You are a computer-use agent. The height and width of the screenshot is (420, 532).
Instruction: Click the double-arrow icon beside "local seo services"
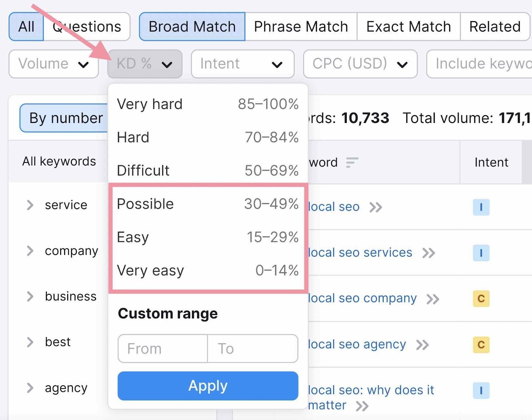[429, 253]
